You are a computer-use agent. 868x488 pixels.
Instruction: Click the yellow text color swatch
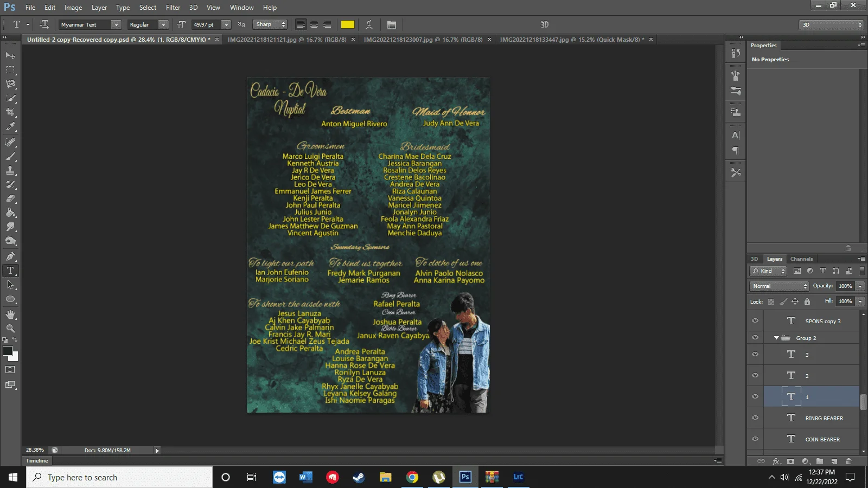pos(348,24)
